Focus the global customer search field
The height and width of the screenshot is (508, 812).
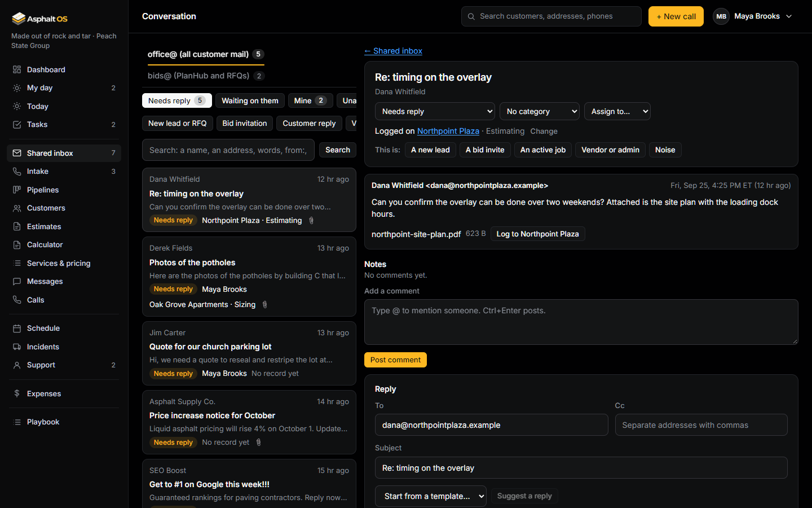coord(551,16)
